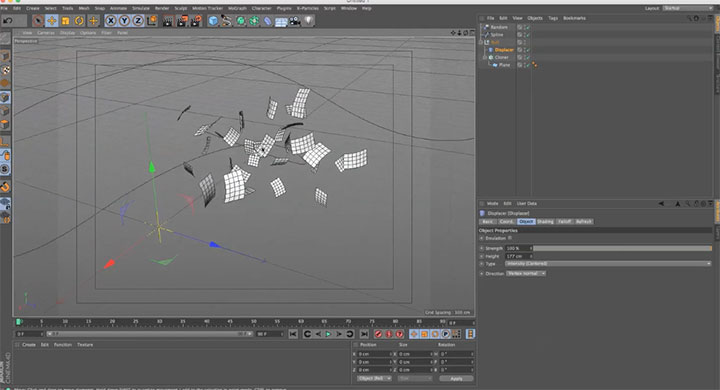Disable the Spline object checkmark
Image resolution: width=720 pixels, height=390 pixels.
[x=528, y=34]
